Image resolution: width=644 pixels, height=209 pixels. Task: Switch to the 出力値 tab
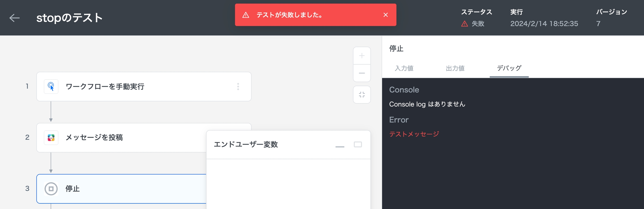455,68
